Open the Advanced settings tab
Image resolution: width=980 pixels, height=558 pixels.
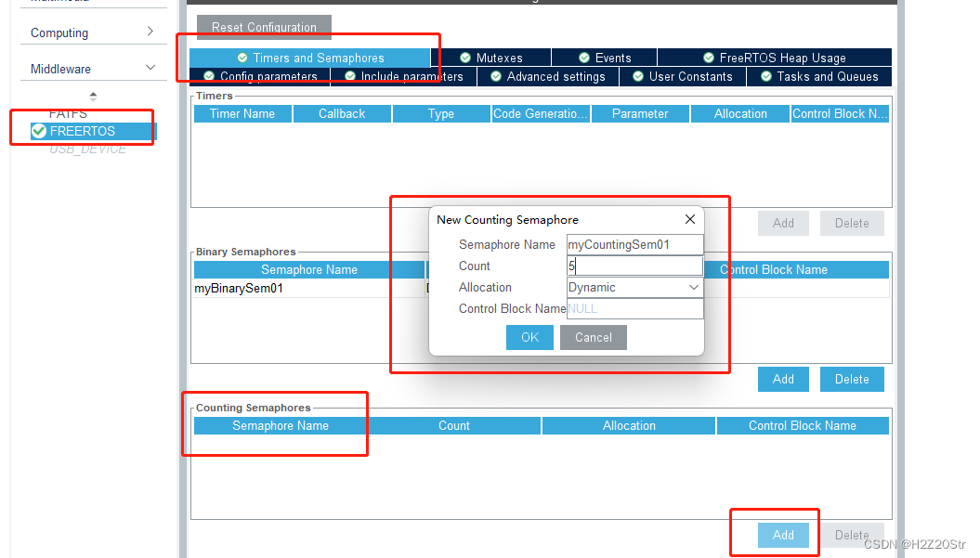pyautogui.click(x=548, y=76)
